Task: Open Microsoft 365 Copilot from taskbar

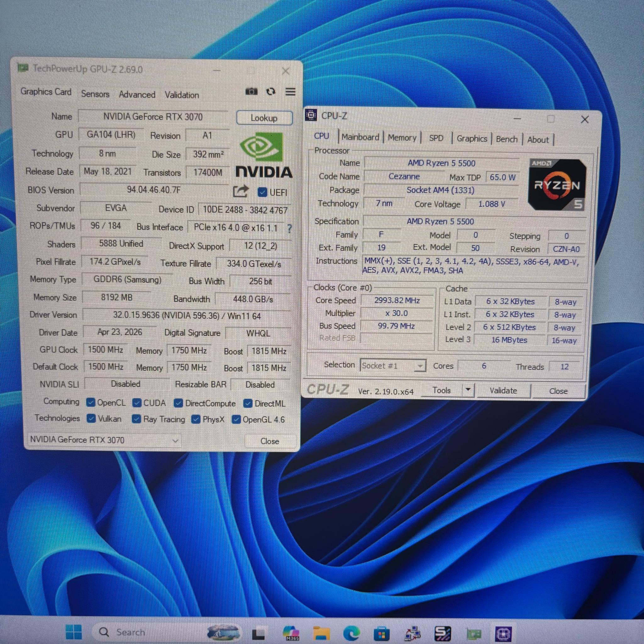Action: click(x=291, y=633)
